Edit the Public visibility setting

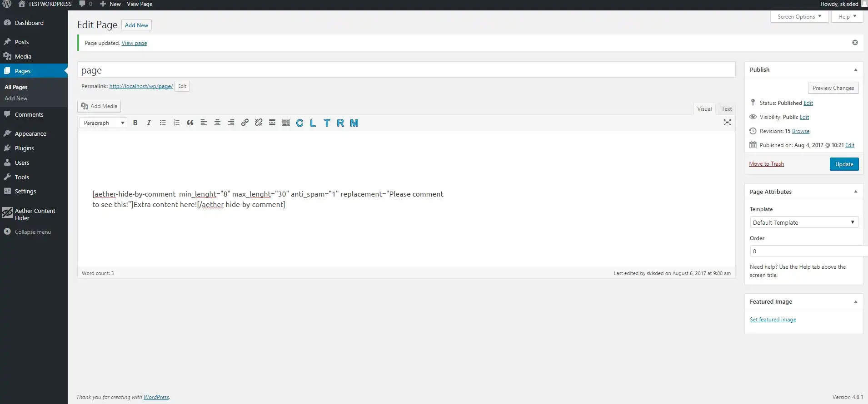pos(804,117)
